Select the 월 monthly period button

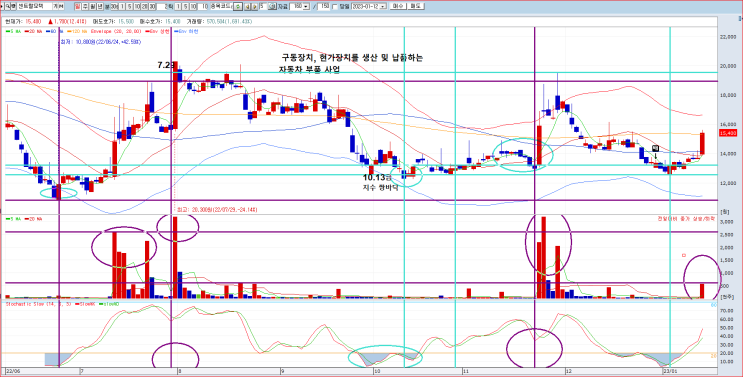(93, 7)
